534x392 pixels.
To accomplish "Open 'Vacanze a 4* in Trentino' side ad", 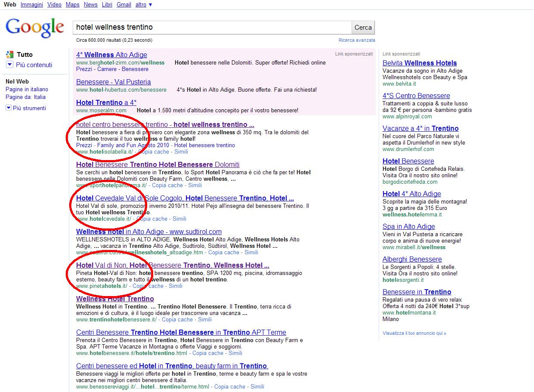I will (x=420, y=128).
